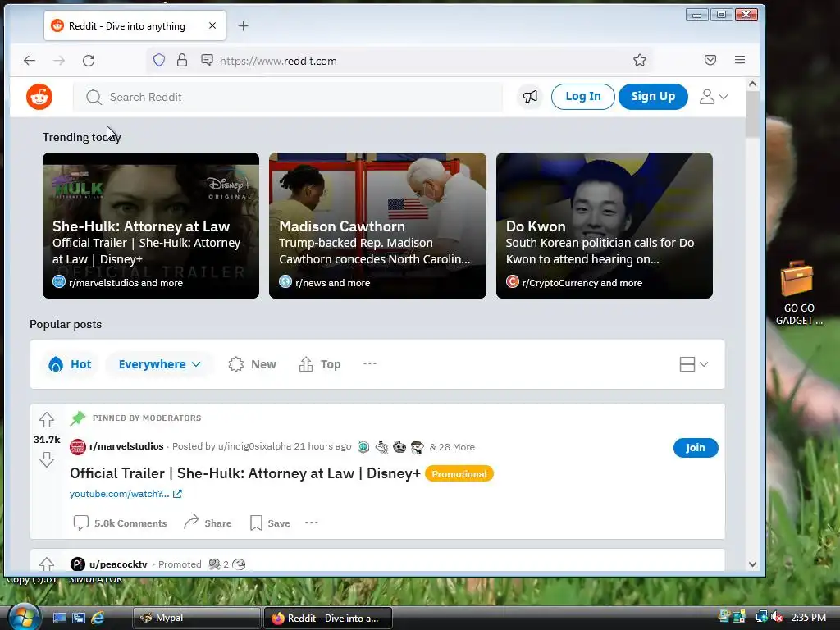Click the Promotional flair tag
The width and height of the screenshot is (840, 630).
point(459,473)
